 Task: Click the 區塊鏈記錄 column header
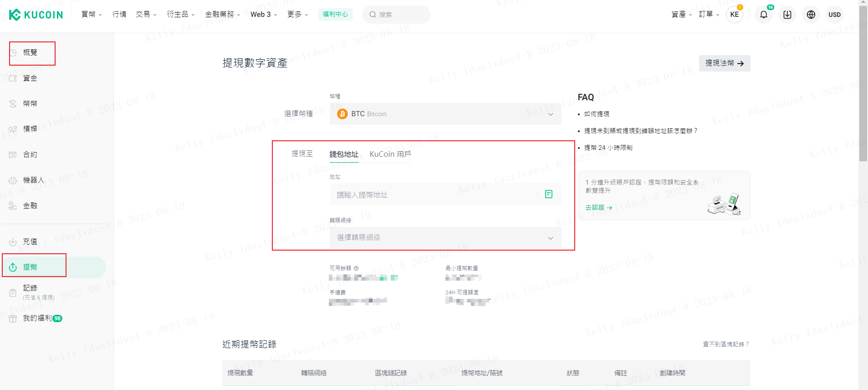pos(391,373)
